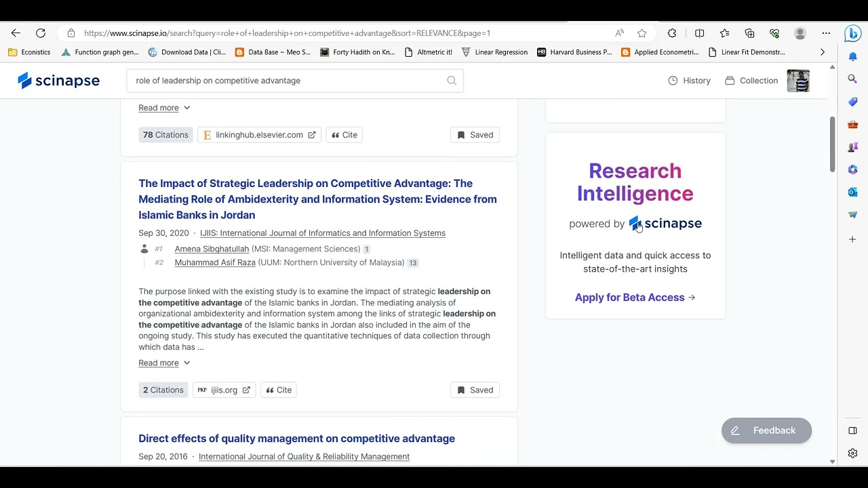Open the browser settings ellipsis menu
Image resolution: width=868 pixels, height=488 pixels.
coord(825,33)
